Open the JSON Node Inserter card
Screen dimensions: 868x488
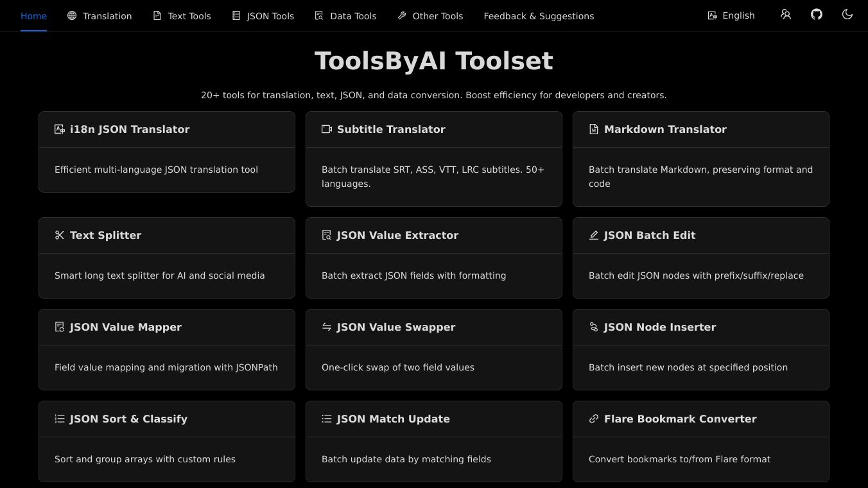701,349
